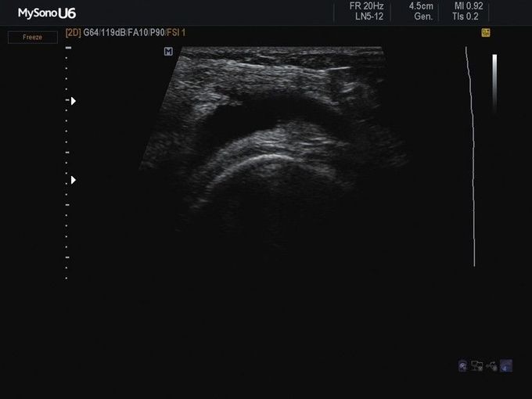
Task: Click the G64 gain parameter
Action: (x=92, y=33)
